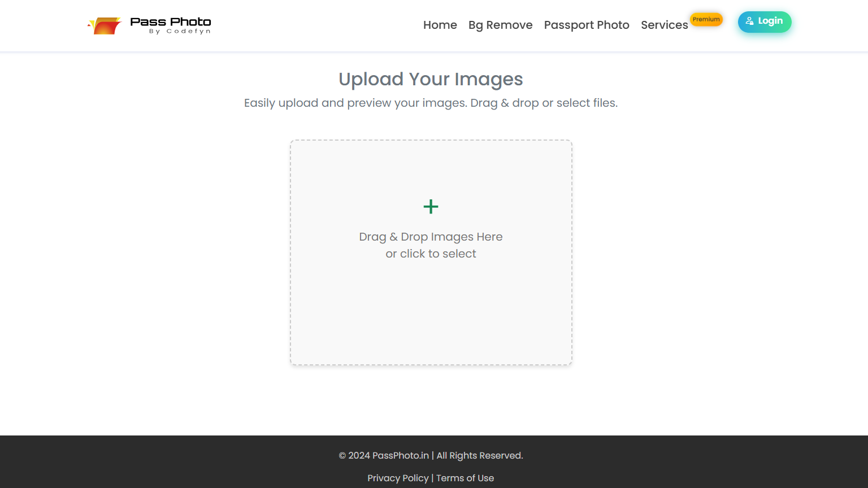Image resolution: width=868 pixels, height=488 pixels.
Task: Navigate to Passport Photo
Action: pyautogui.click(x=586, y=25)
